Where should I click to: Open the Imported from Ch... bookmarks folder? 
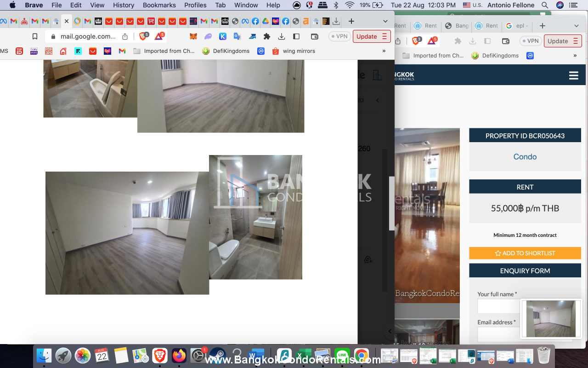[x=164, y=51]
